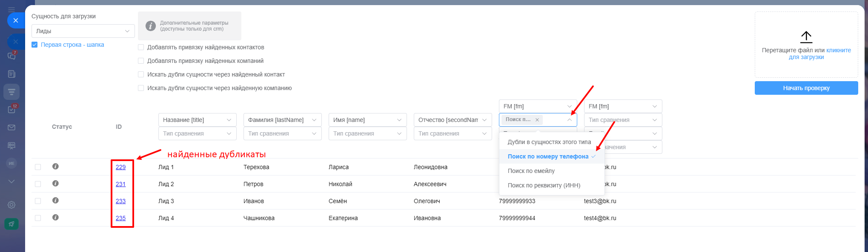Click the 'Начать проверку' button
The image size is (868, 252).
[x=806, y=88]
